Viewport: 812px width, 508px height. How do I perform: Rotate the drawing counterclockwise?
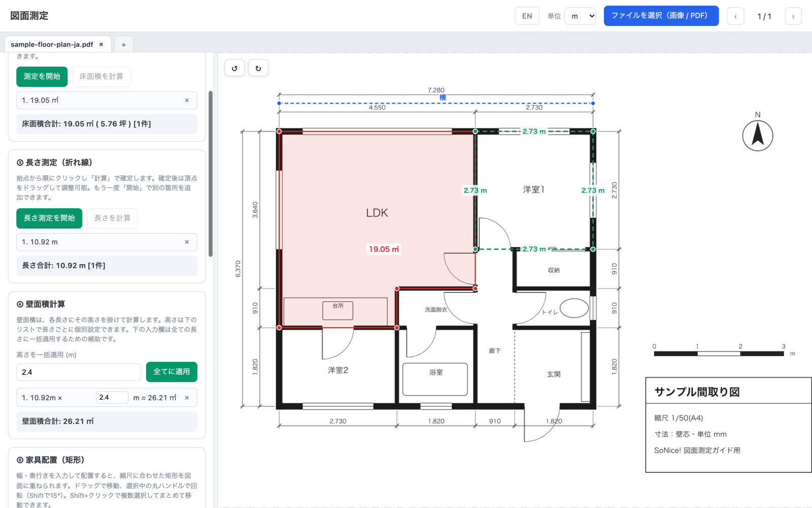[234, 68]
